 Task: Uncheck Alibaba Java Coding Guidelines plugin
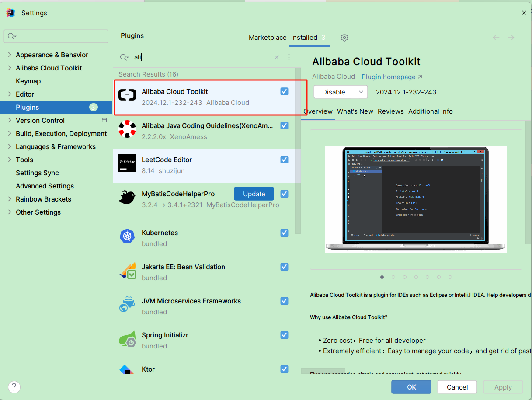point(285,125)
